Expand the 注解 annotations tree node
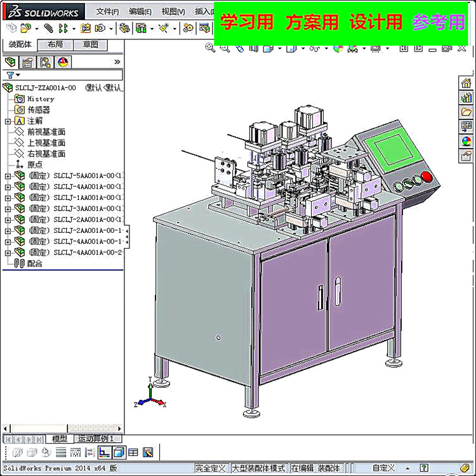Image resolution: width=476 pixels, height=476 pixels. [x=8, y=121]
